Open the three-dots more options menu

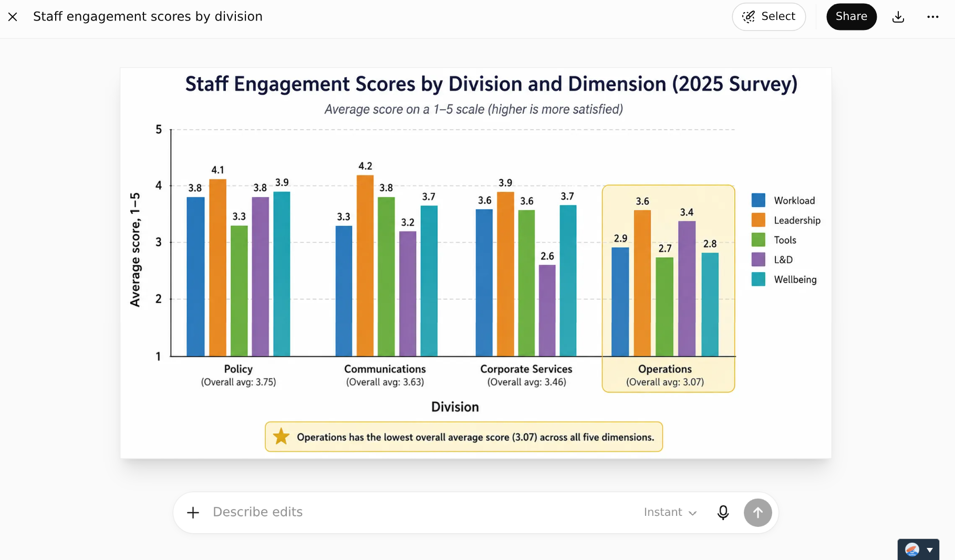tap(933, 17)
